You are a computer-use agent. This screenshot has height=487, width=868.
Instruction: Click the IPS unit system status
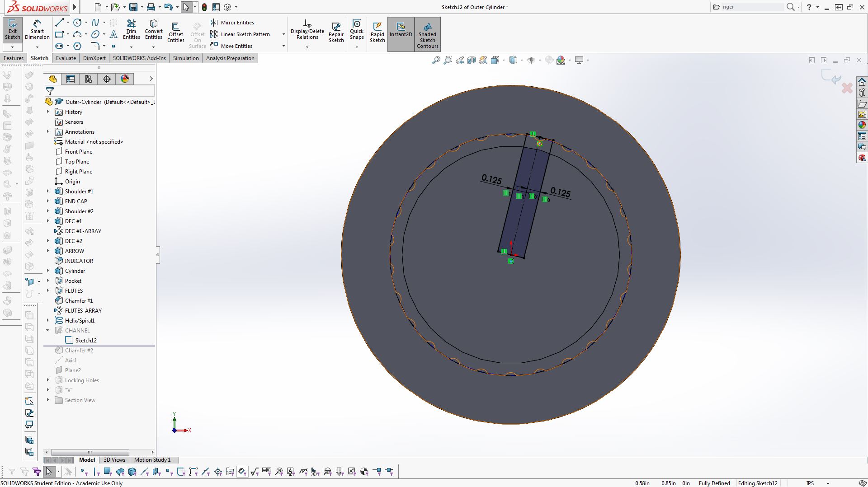click(x=810, y=483)
